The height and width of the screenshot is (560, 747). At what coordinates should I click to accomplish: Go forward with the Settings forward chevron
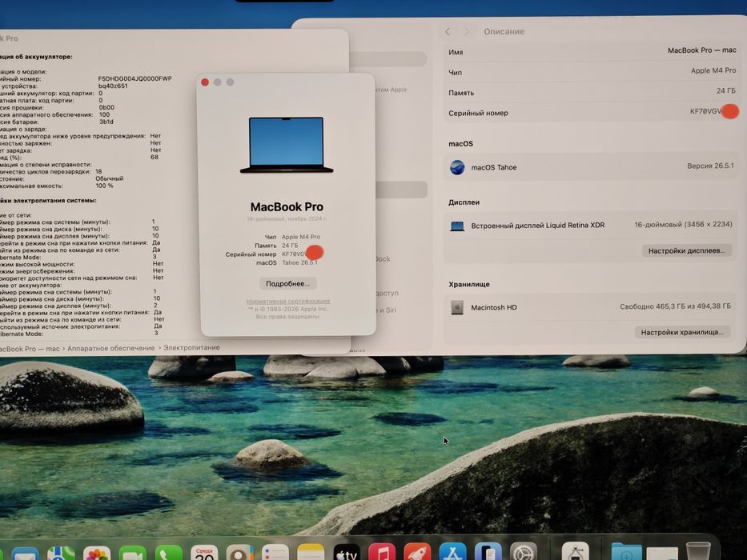click(x=467, y=31)
